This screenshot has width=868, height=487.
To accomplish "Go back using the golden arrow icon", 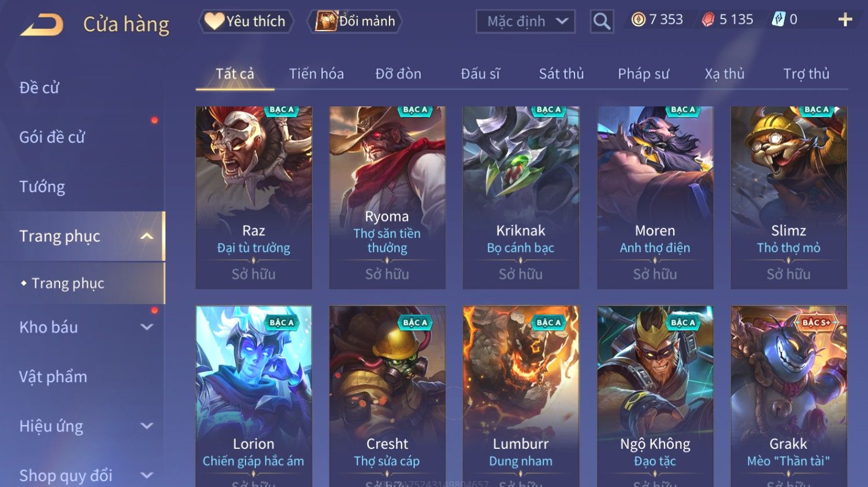I will [x=42, y=25].
